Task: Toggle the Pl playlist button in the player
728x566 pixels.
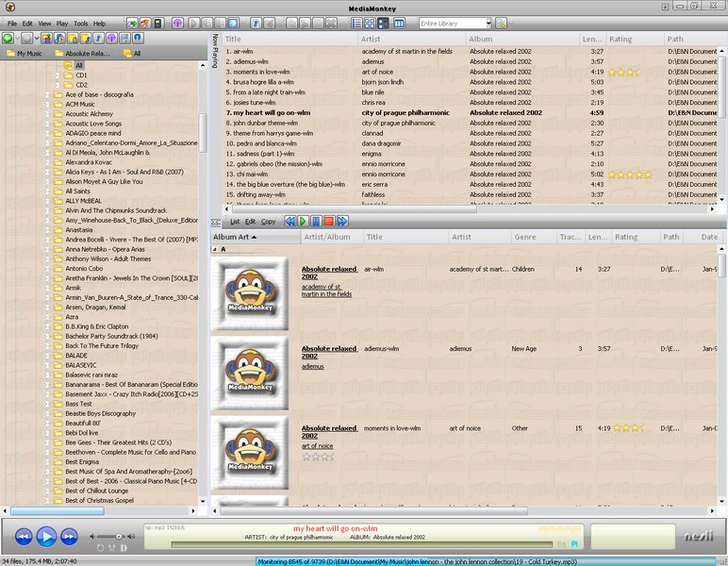Action: tap(574, 543)
